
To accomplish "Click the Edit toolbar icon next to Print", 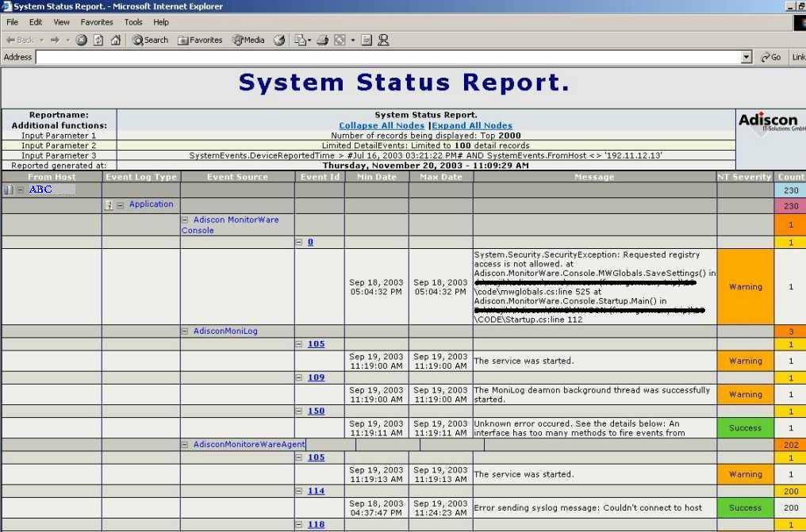I will tap(340, 40).
